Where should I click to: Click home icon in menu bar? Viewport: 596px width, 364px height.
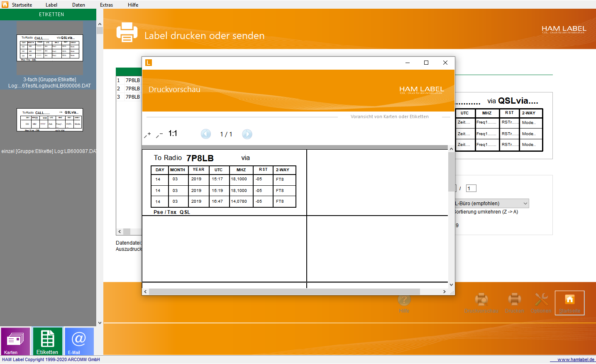tap(5, 5)
